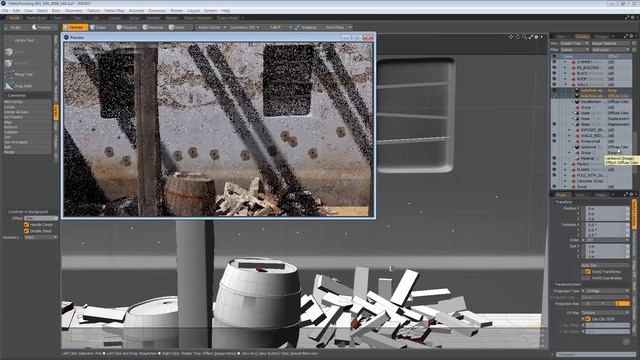Select Vertices selection mode

(x=75, y=27)
